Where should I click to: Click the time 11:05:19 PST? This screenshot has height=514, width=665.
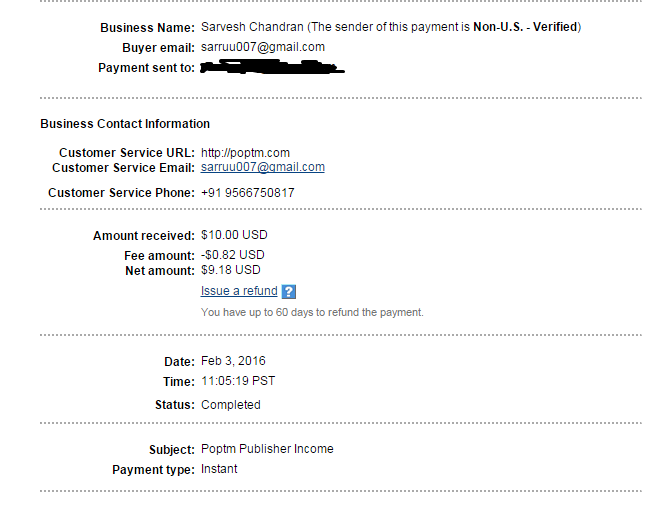(x=237, y=381)
